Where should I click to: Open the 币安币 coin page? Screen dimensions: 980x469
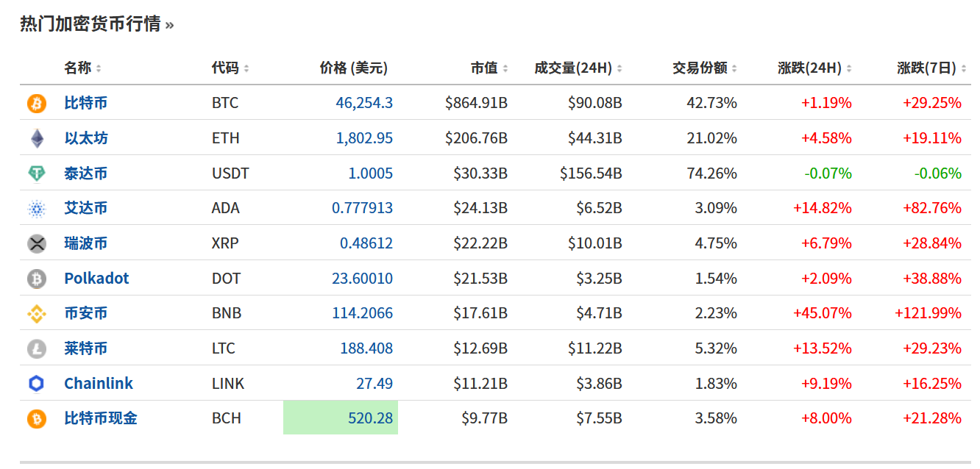point(85,313)
